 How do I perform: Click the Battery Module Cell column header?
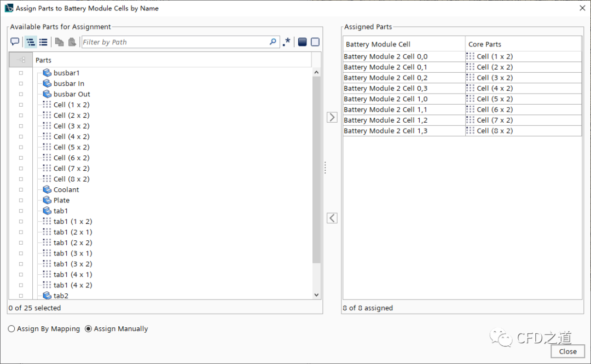point(404,44)
